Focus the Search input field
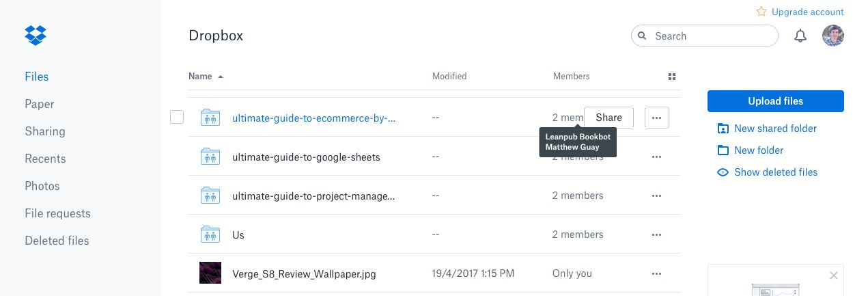Image resolution: width=868 pixels, height=296 pixels. pyautogui.click(x=710, y=36)
